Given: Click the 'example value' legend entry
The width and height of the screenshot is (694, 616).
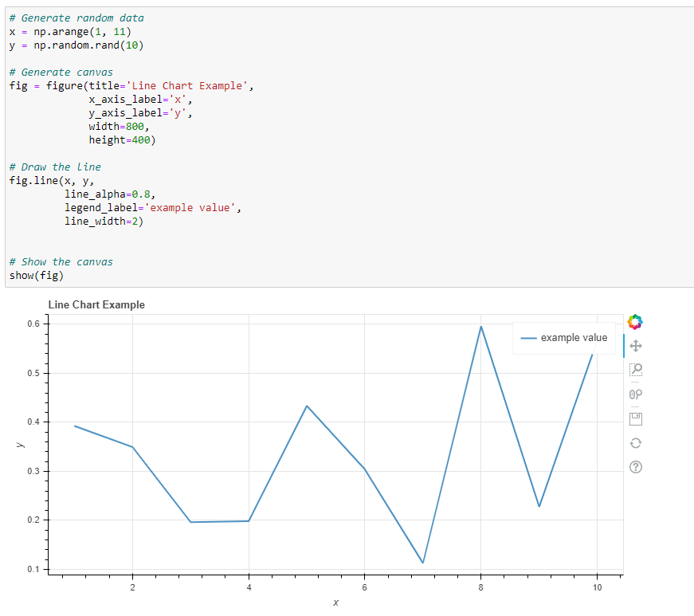Looking at the screenshot, I should tap(574, 338).
